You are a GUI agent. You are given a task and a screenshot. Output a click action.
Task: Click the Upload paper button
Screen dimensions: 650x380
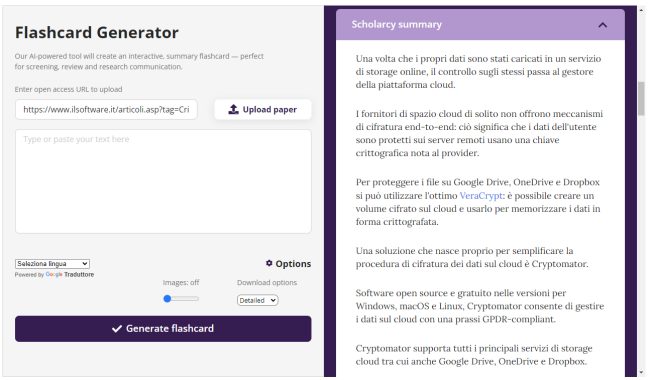[263, 109]
